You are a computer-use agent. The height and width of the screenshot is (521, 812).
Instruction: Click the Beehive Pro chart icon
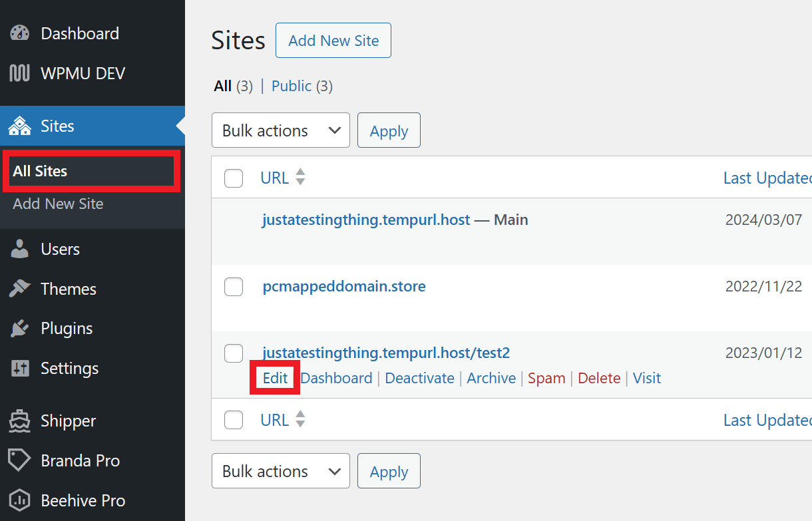[20, 500]
